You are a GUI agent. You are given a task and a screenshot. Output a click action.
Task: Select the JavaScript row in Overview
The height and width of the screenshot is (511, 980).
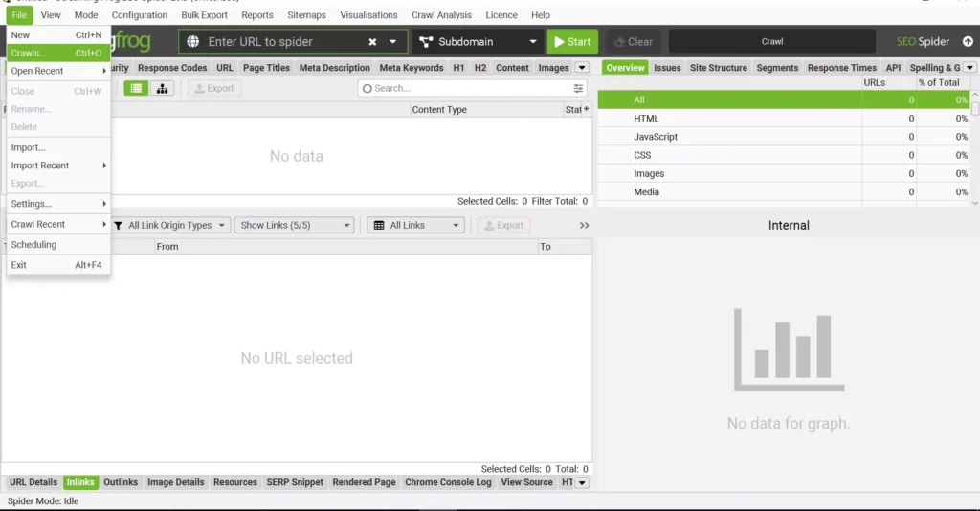784,137
